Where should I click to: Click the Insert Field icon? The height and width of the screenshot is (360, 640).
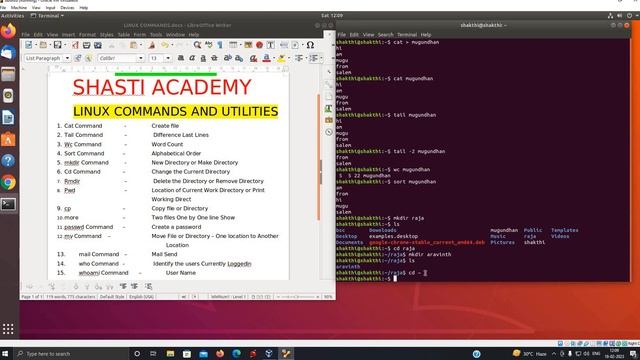point(295,45)
